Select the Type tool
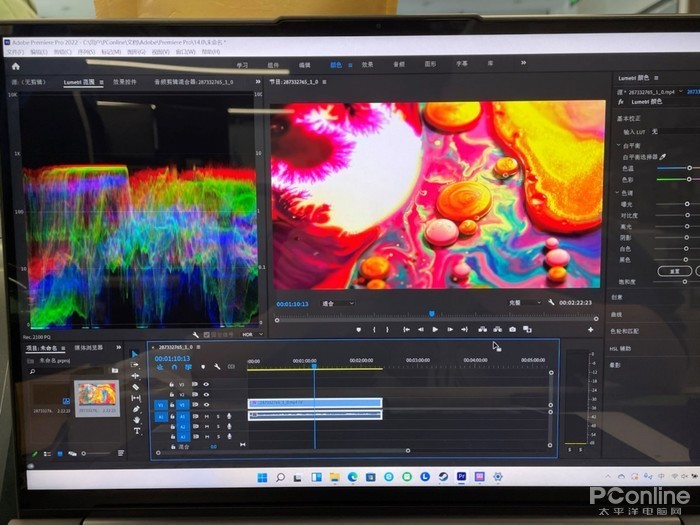 coord(136,430)
